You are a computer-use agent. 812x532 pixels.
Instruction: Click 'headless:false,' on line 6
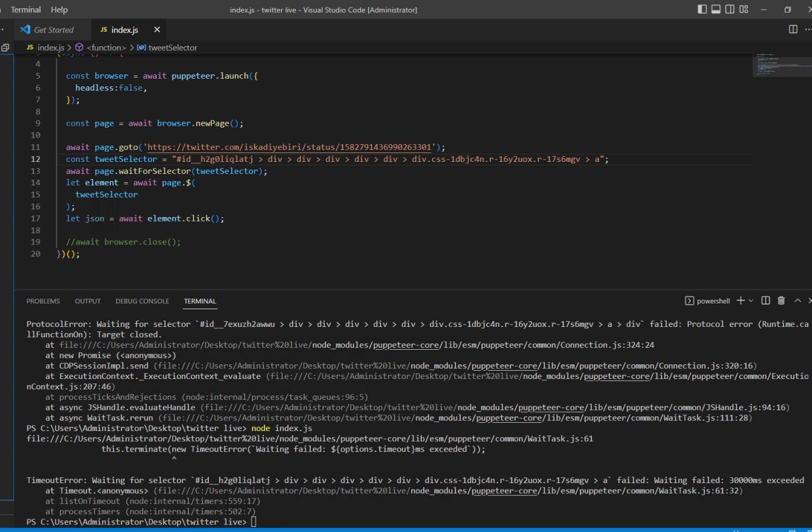[111, 88]
